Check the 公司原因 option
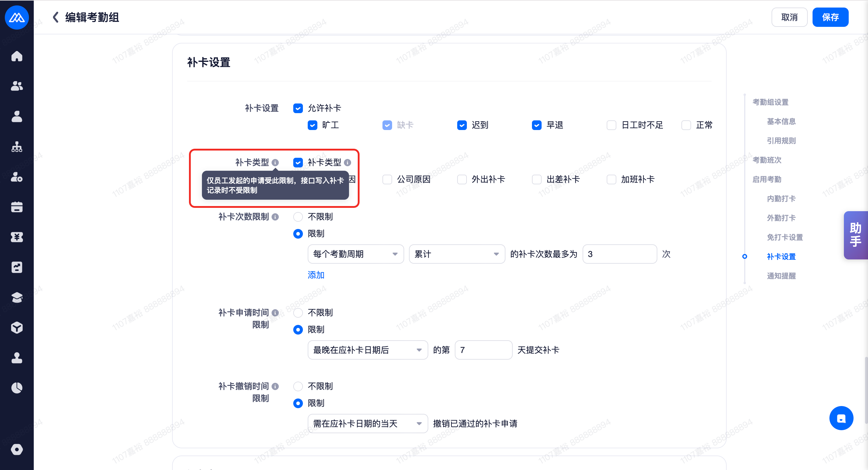Viewport: 868px width, 470px height. [387, 179]
